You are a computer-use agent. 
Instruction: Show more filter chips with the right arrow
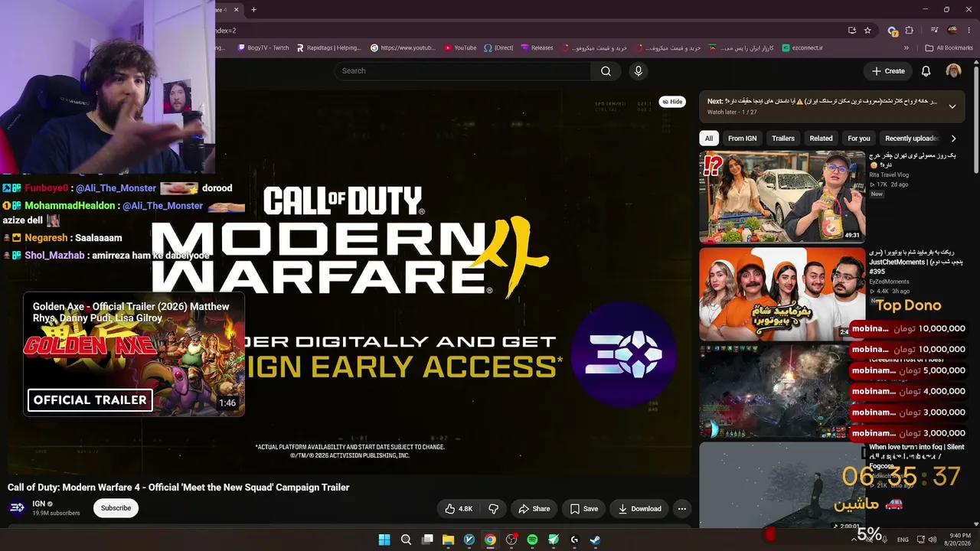953,139
